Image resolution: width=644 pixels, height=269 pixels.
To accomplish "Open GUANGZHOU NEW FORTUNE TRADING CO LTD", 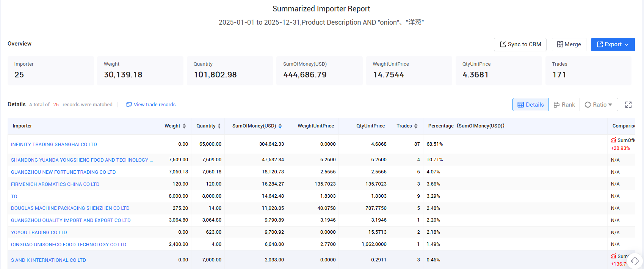I will [63, 172].
